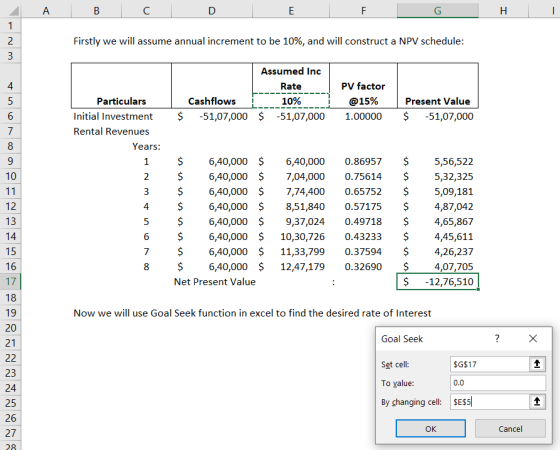Select row 27 header
This screenshot has height=450, width=560.
pos(10,433)
